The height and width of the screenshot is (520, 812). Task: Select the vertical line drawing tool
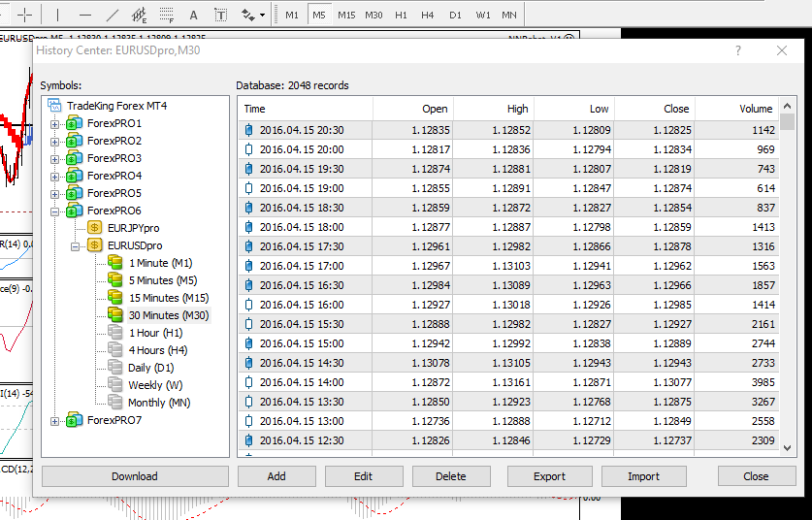click(x=57, y=15)
